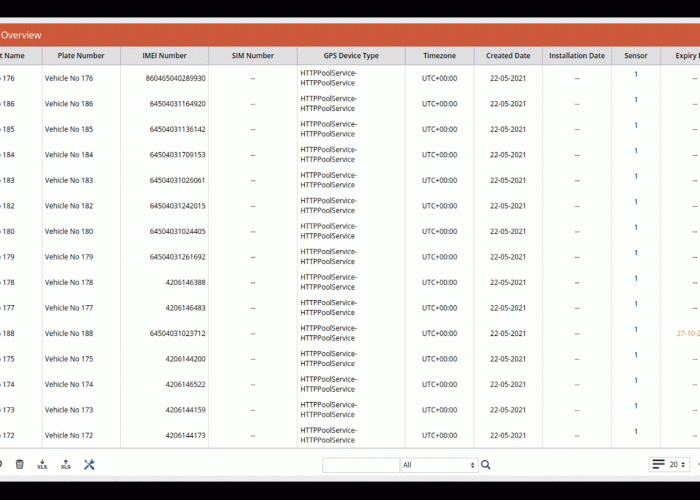Open sensor count link for Vehicle No 172
The image size is (700, 500).
coord(636,431)
